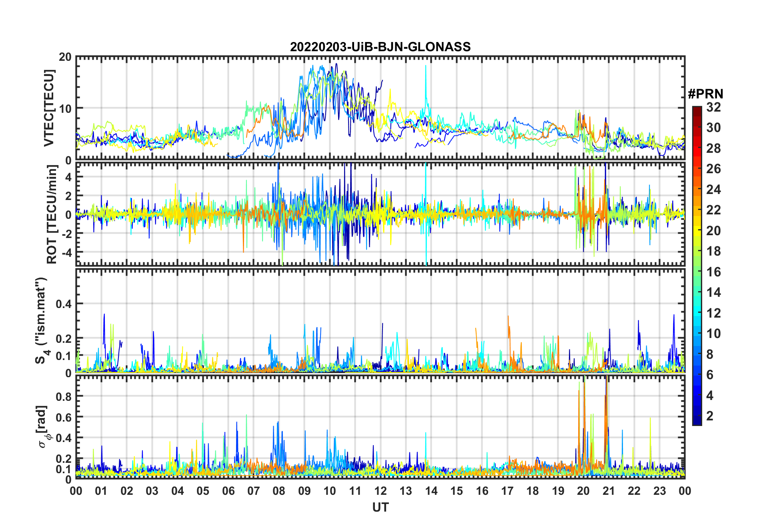Viewport: 761px width, 532px height.
Task: Click x-axis hour label 11
Action: pyautogui.click(x=355, y=491)
